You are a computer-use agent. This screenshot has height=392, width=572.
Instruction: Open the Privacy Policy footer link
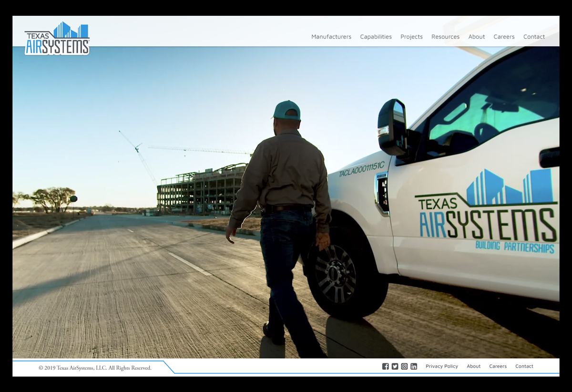442,366
